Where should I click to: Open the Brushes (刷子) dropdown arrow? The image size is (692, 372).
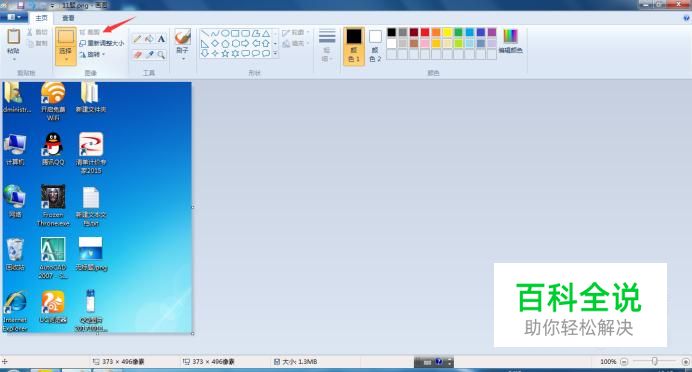[x=183, y=58]
